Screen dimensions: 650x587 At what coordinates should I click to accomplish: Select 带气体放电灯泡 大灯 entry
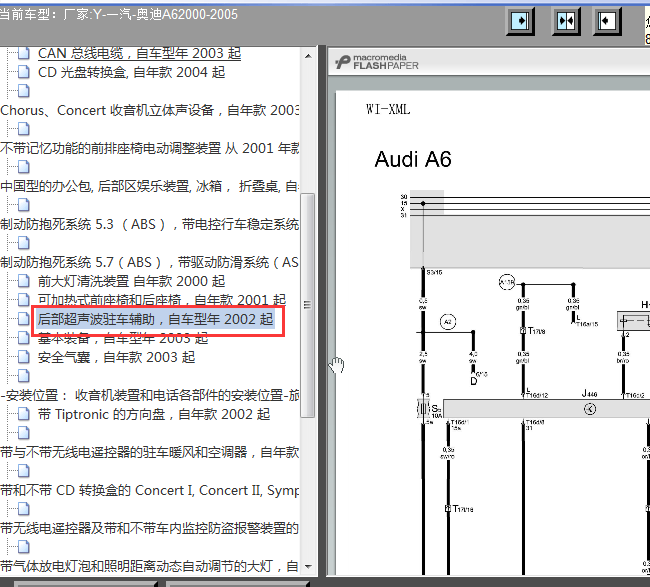[150, 566]
